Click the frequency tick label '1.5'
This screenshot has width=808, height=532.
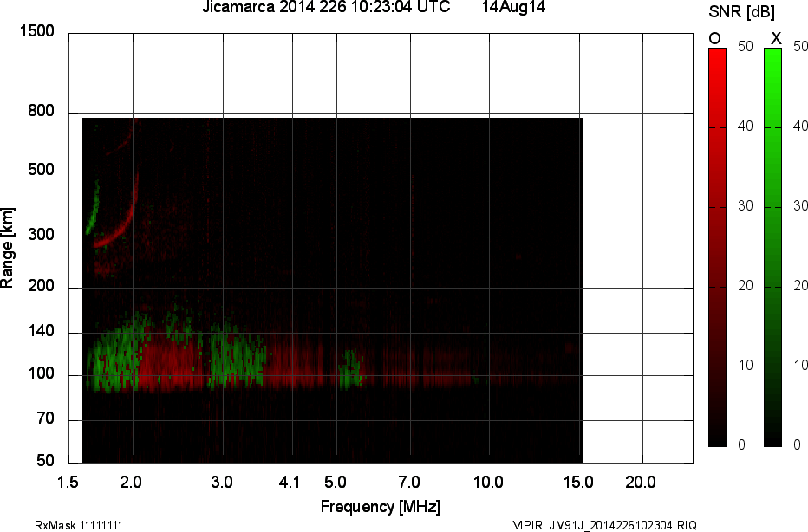point(68,483)
